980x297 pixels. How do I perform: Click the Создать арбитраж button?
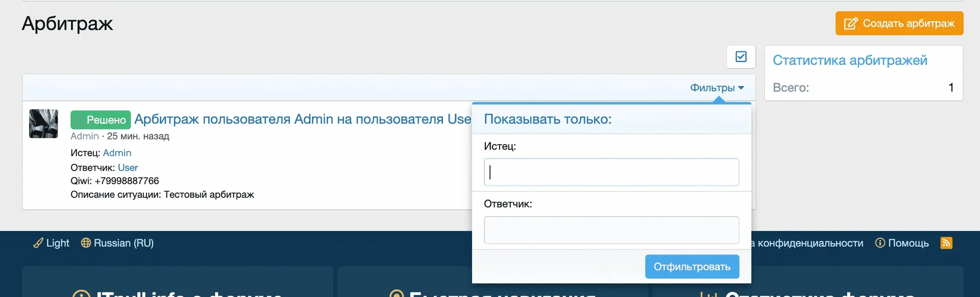click(899, 24)
